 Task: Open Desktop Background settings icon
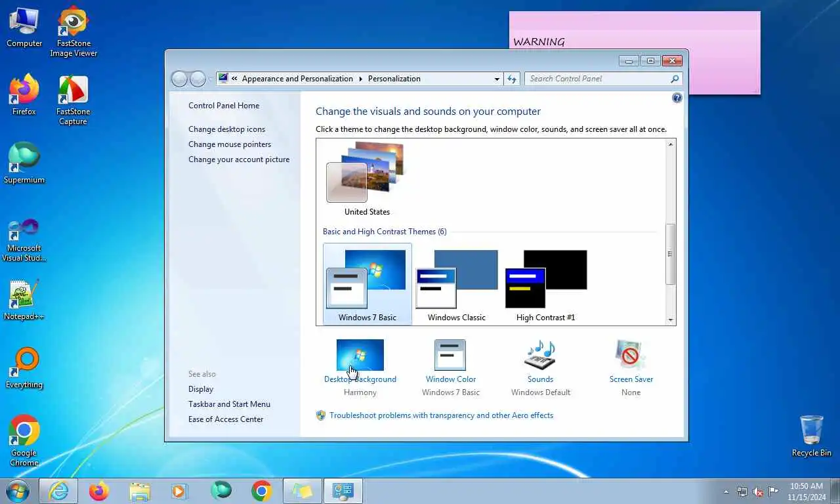pyautogui.click(x=360, y=356)
